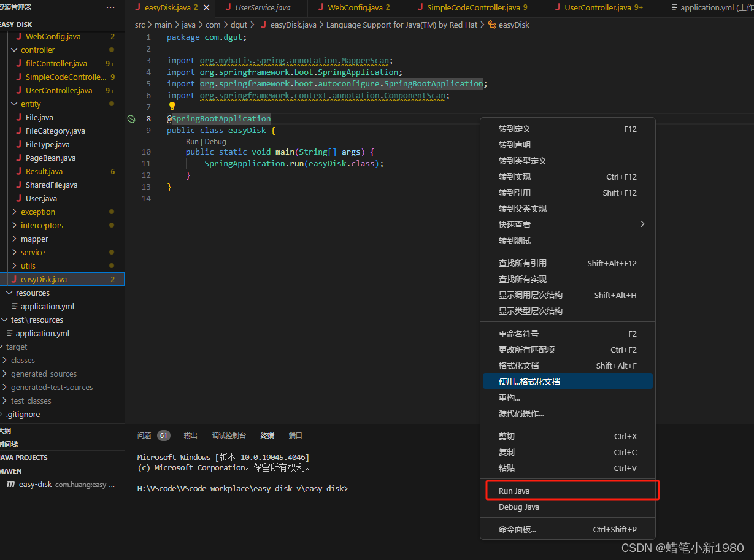Expand the classes folder

(23, 361)
